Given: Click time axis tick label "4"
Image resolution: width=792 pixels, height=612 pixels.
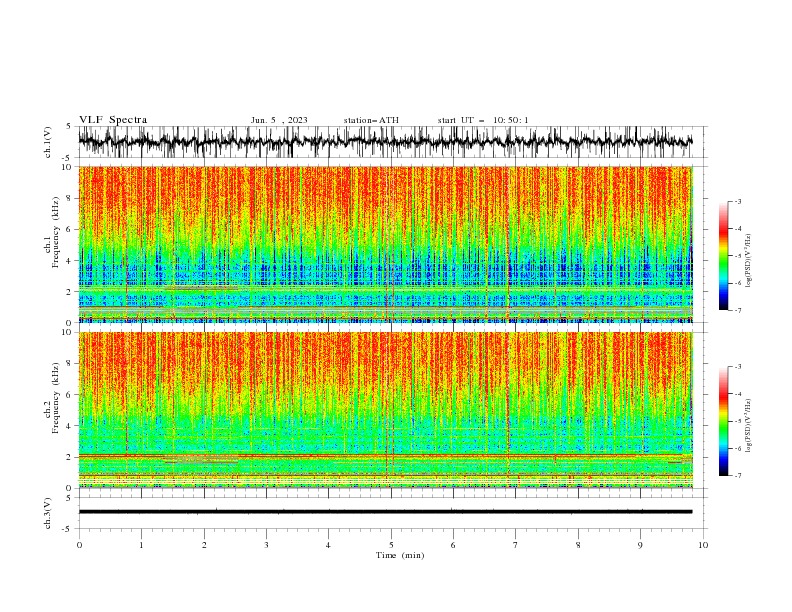Looking at the screenshot, I should click(x=328, y=545).
